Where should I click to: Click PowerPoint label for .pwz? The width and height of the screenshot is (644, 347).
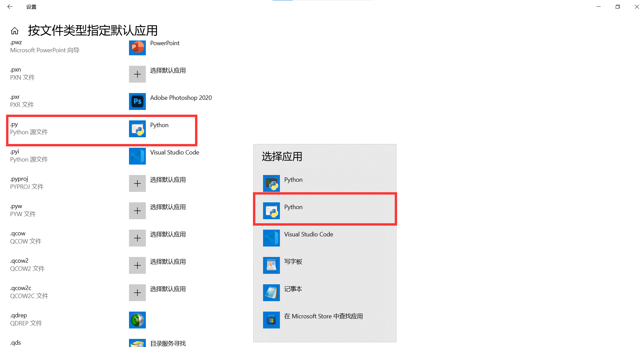(x=165, y=43)
